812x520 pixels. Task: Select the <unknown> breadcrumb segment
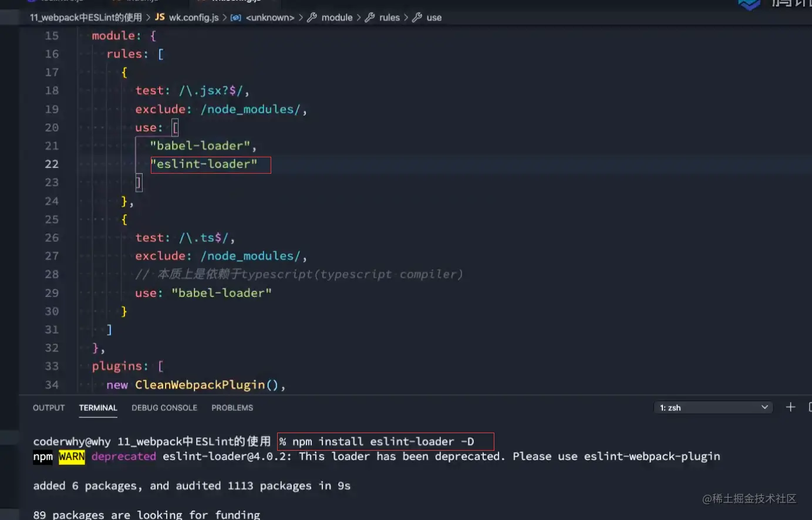pos(270,18)
